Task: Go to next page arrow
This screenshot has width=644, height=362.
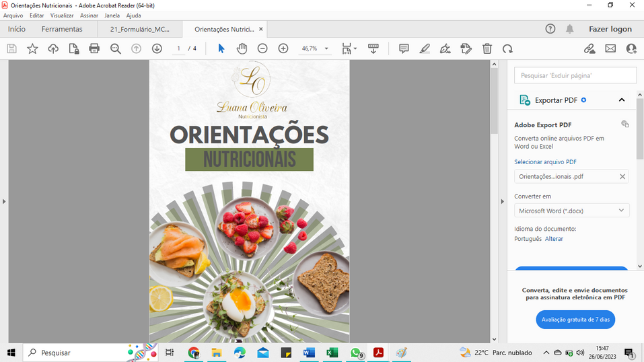Action: pyautogui.click(x=157, y=48)
